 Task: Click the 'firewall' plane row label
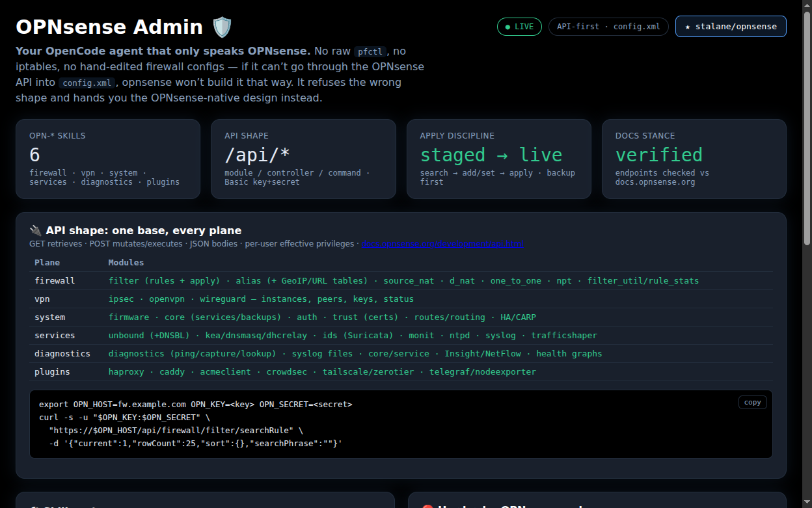pyautogui.click(x=55, y=280)
